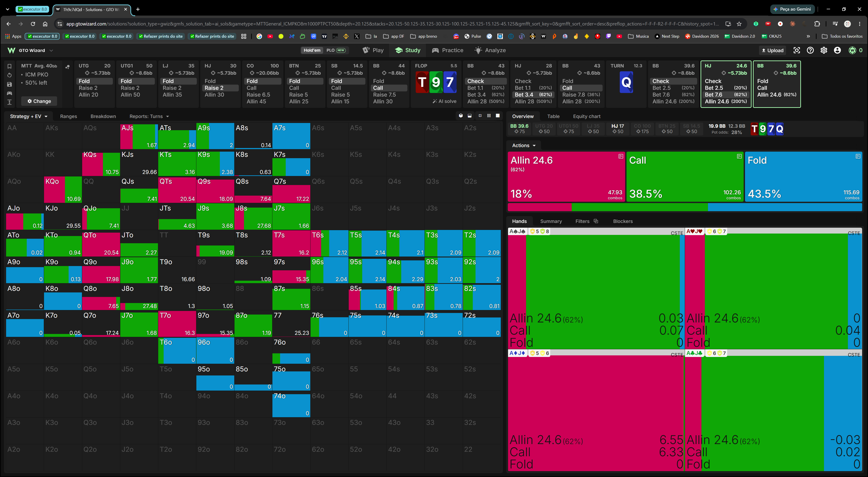Click the notes icon on the Call action card

coord(739,156)
